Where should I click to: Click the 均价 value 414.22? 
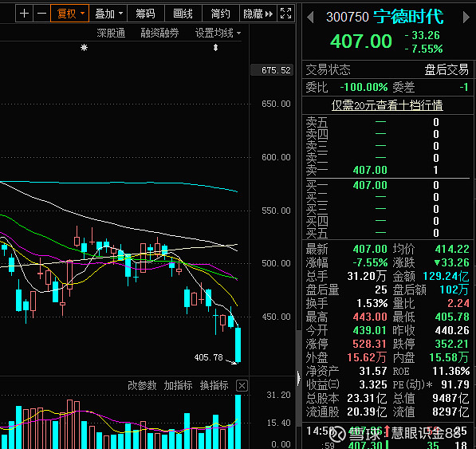[452, 250]
